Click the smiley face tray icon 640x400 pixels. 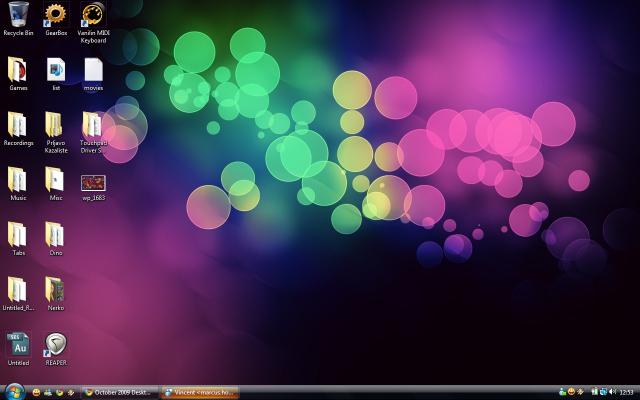pos(571,392)
